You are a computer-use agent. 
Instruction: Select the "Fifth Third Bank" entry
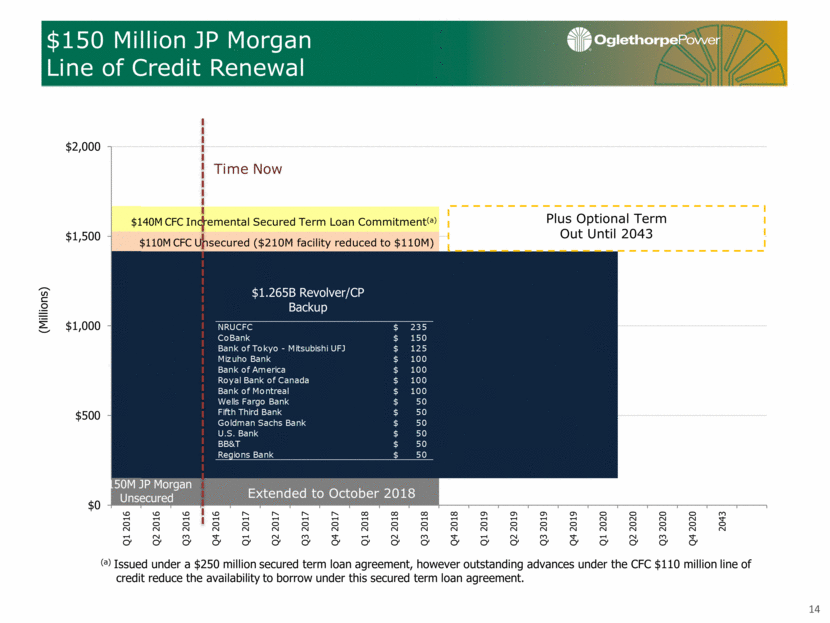point(250,412)
